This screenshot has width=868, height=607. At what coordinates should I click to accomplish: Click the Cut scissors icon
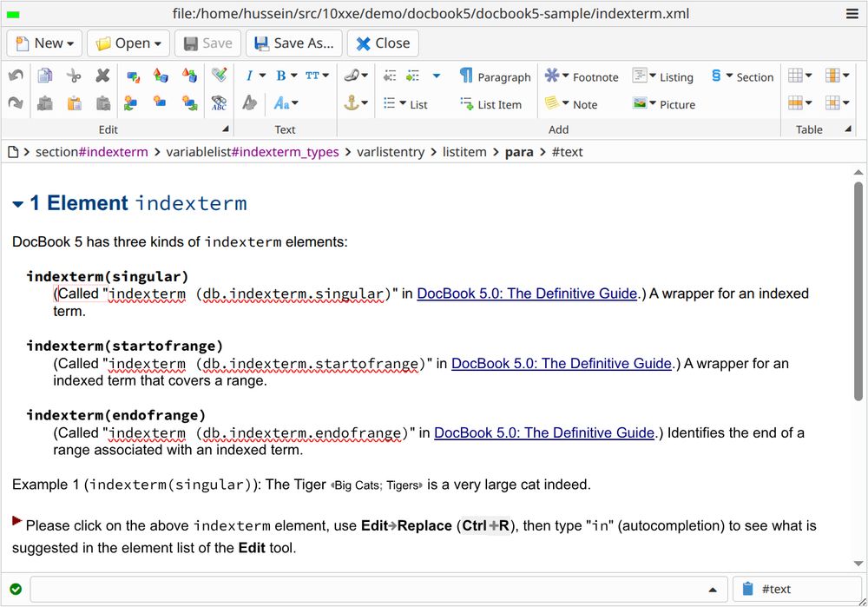pos(74,76)
